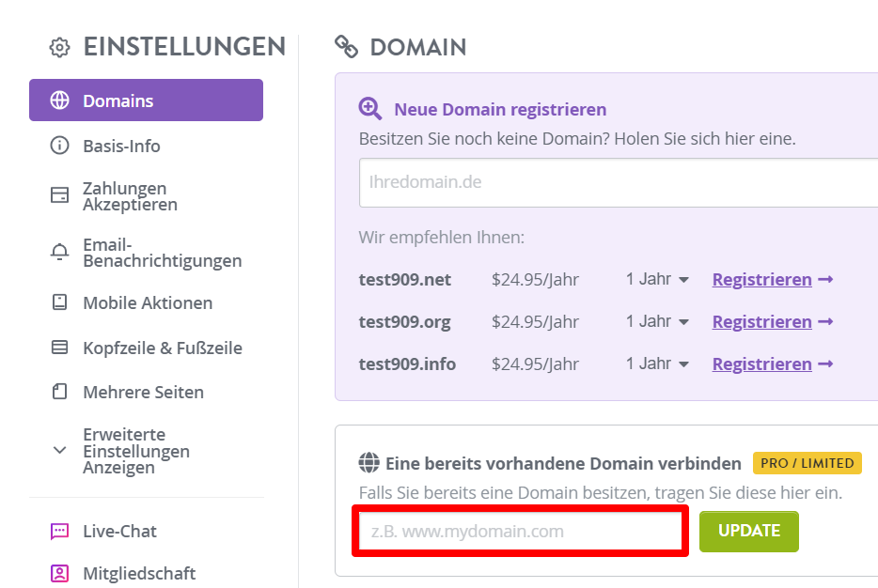Viewport: 878px width, 588px height.
Task: Click the Live-Chat speech bubble icon
Action: point(59,531)
